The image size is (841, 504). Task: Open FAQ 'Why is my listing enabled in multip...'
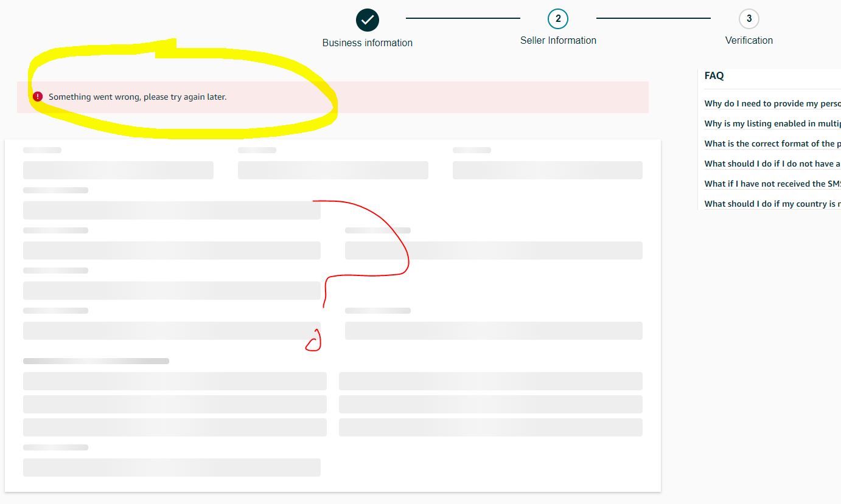coord(772,124)
